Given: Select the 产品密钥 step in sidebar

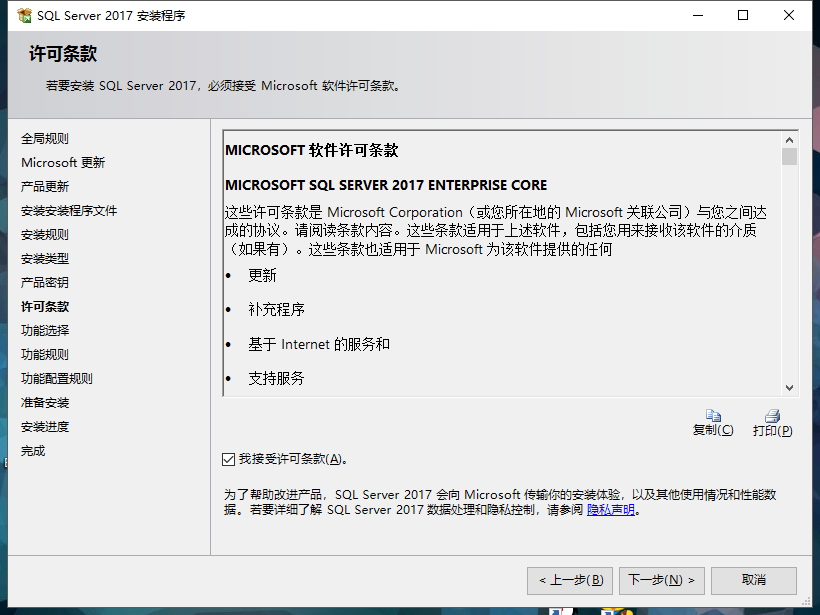Looking at the screenshot, I should point(45,283).
